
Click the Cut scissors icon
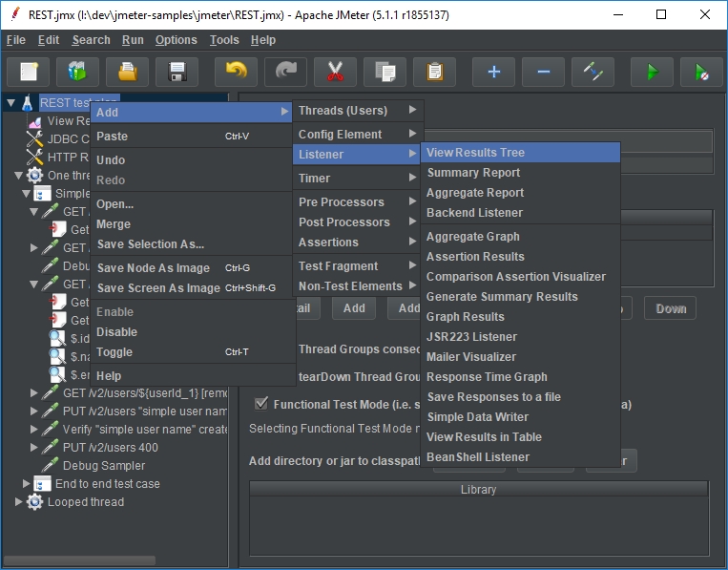click(335, 72)
